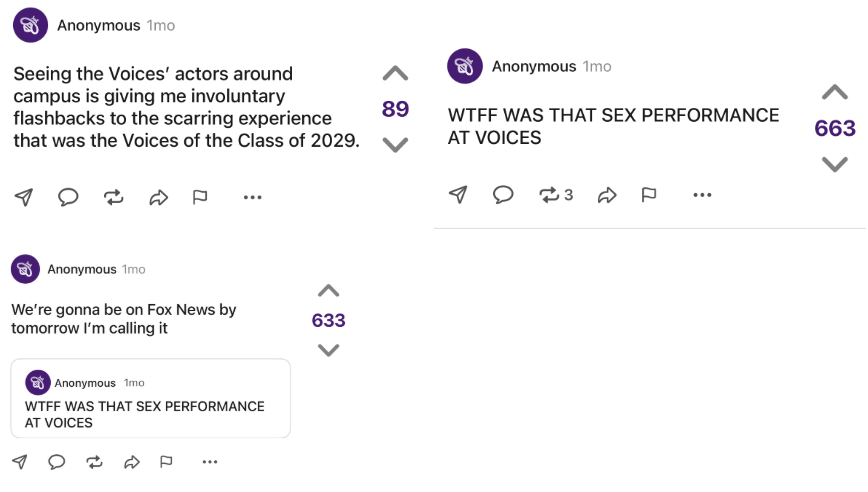Open more options on the Fox News post

point(209,462)
